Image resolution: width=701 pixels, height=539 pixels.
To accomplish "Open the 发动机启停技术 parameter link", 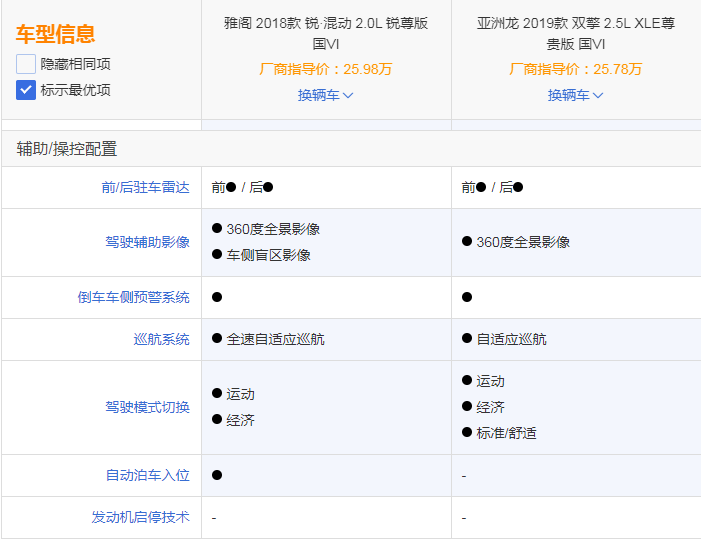I will pos(140,517).
